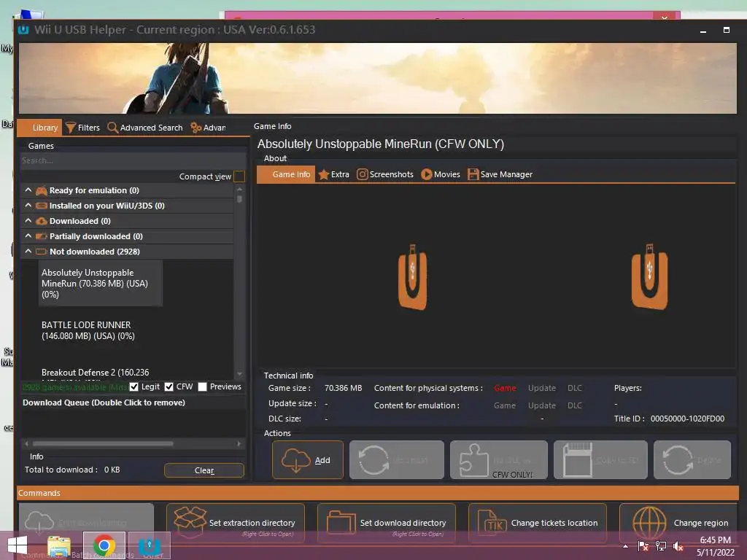Click the Movies play icon

tap(426, 174)
